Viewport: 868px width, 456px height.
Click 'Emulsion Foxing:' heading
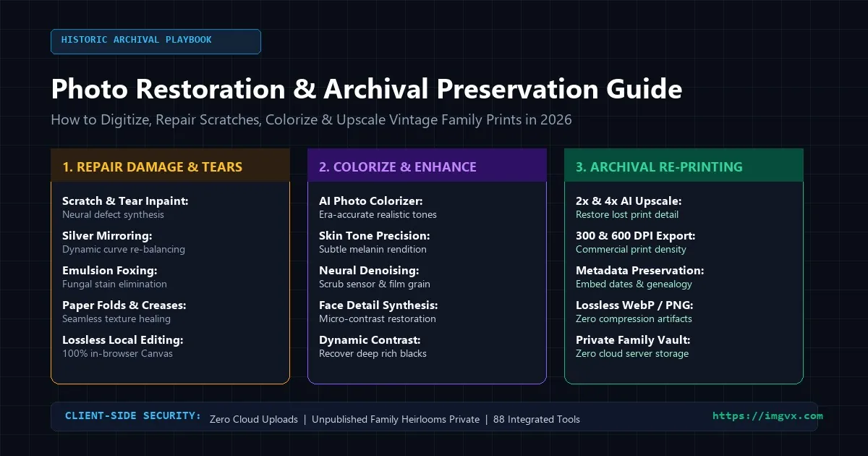(x=109, y=271)
